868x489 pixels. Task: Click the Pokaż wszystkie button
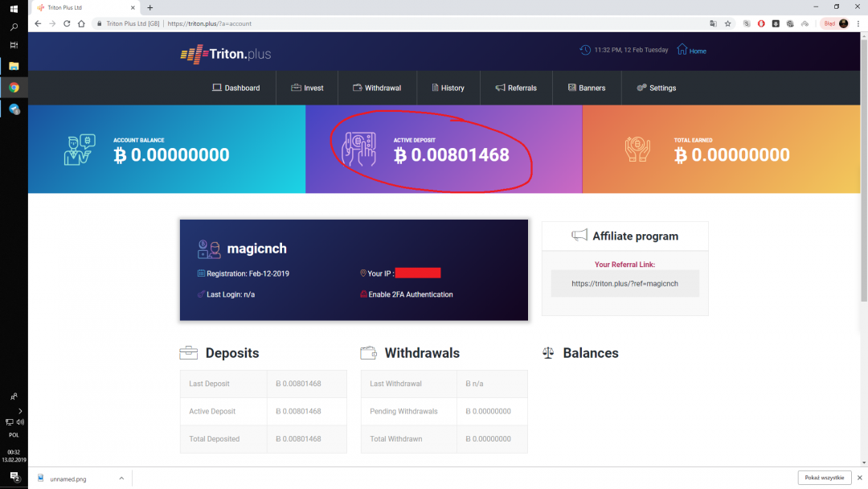coord(824,478)
